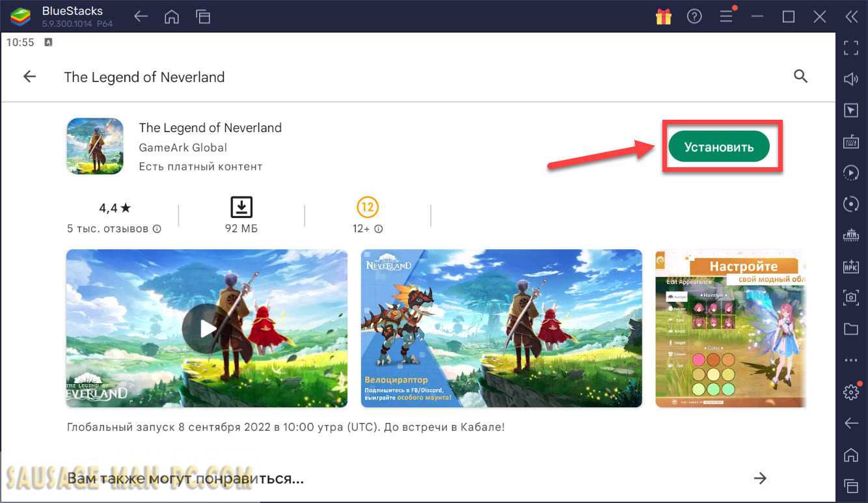Click the circular play icon in sidebar
This screenshot has width=868, height=503.
tap(851, 172)
